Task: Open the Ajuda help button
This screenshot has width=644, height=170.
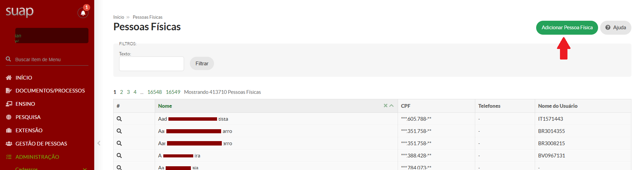Action: [615, 28]
